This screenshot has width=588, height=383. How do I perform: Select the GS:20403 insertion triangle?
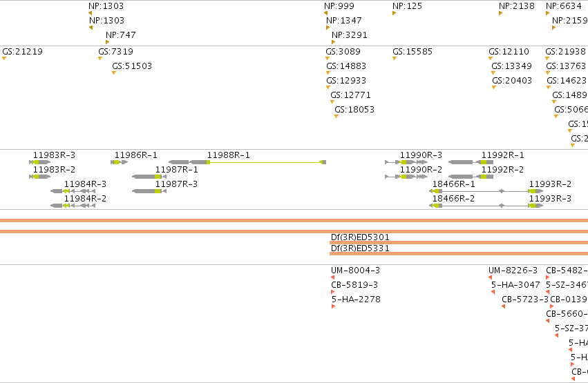pyautogui.click(x=494, y=88)
